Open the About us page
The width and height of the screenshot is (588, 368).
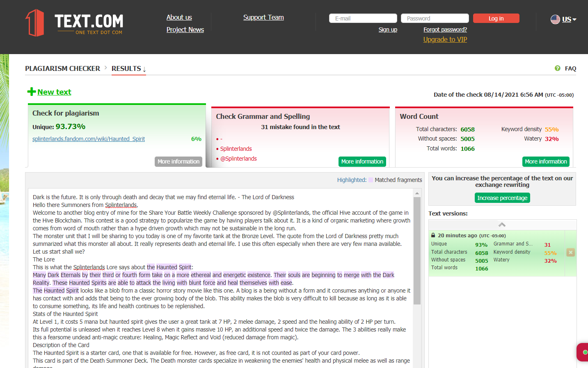(179, 17)
